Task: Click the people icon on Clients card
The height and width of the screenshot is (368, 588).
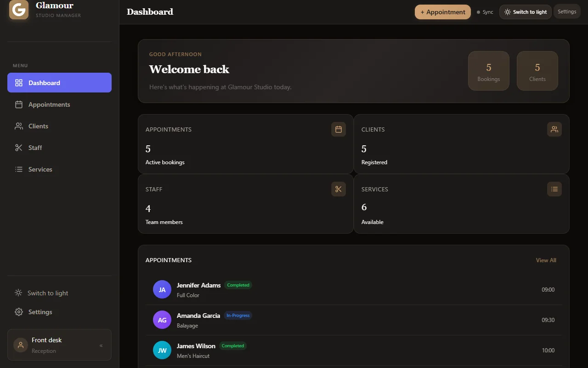Action: 554,129
